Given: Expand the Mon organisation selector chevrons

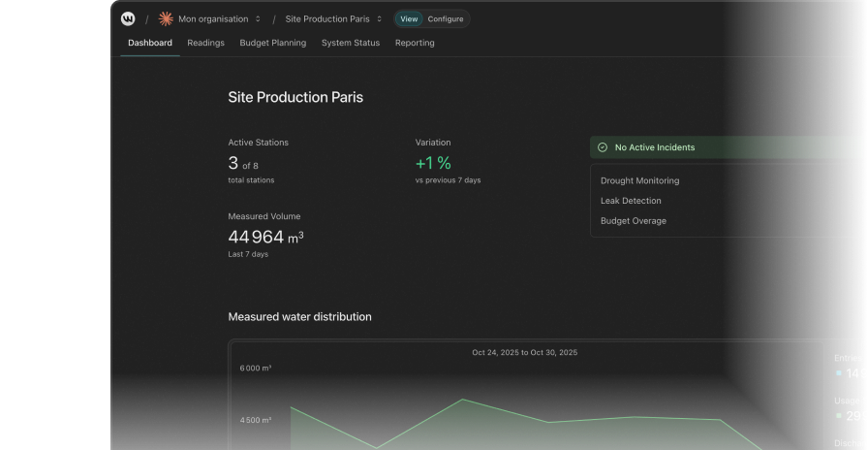Looking at the screenshot, I should pyautogui.click(x=258, y=18).
